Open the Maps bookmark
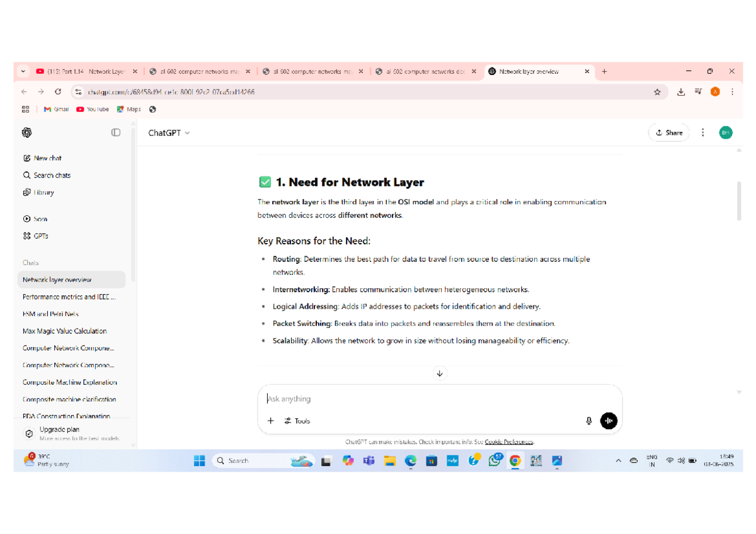Viewport: 756px width, 534px height. click(129, 109)
